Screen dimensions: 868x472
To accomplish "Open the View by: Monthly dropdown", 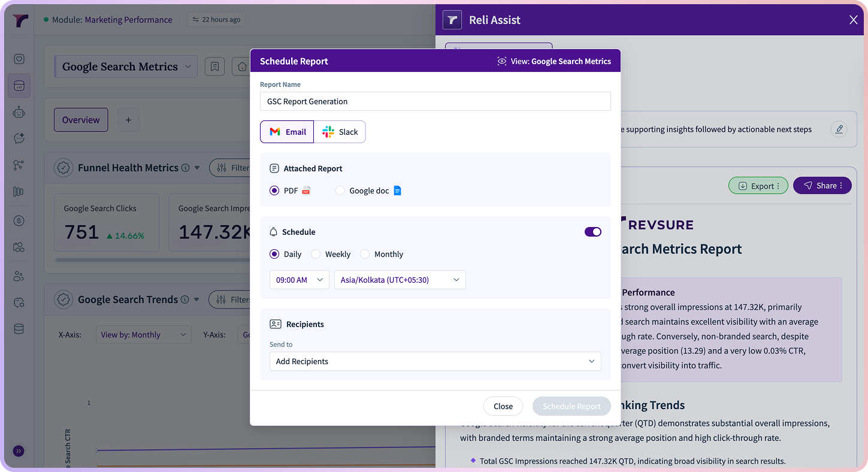I will [x=144, y=335].
